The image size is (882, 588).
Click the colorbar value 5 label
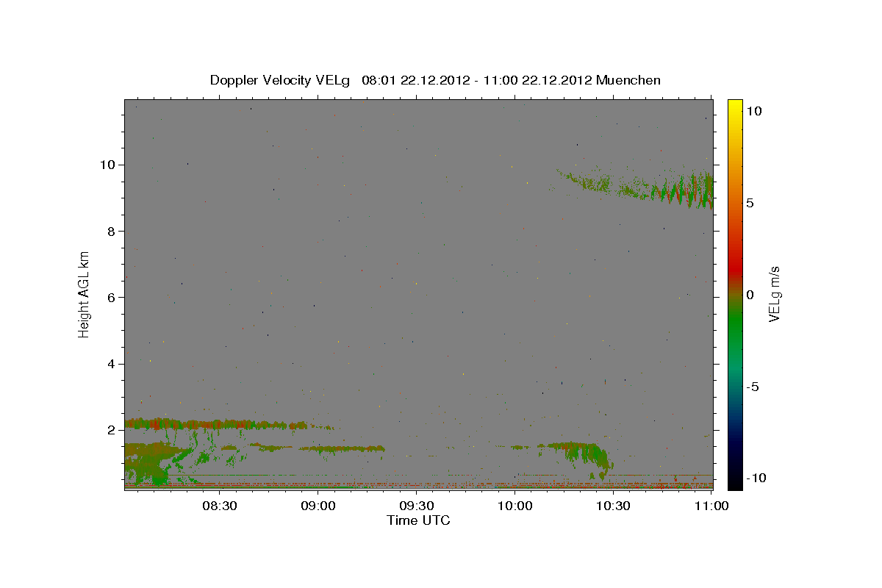(x=750, y=203)
